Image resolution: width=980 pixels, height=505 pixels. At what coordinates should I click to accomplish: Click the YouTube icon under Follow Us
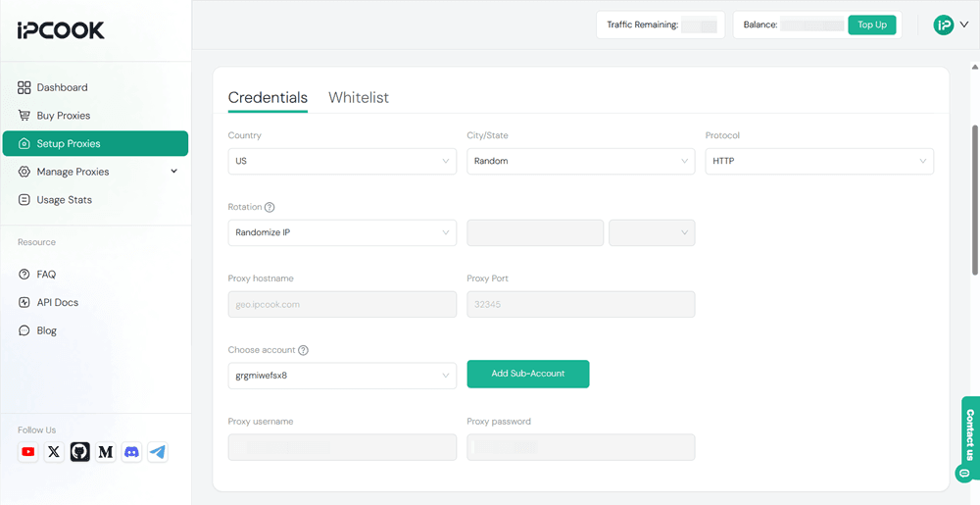[x=28, y=452]
